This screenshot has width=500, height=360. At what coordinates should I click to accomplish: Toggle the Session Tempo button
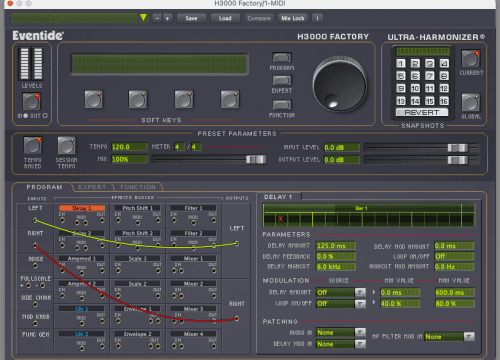tap(66, 146)
